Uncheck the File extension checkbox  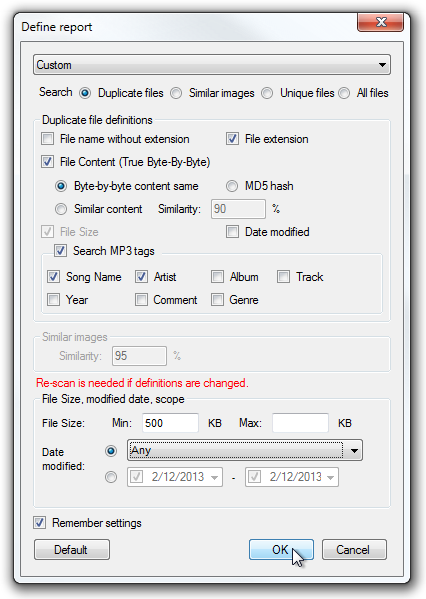pos(232,139)
